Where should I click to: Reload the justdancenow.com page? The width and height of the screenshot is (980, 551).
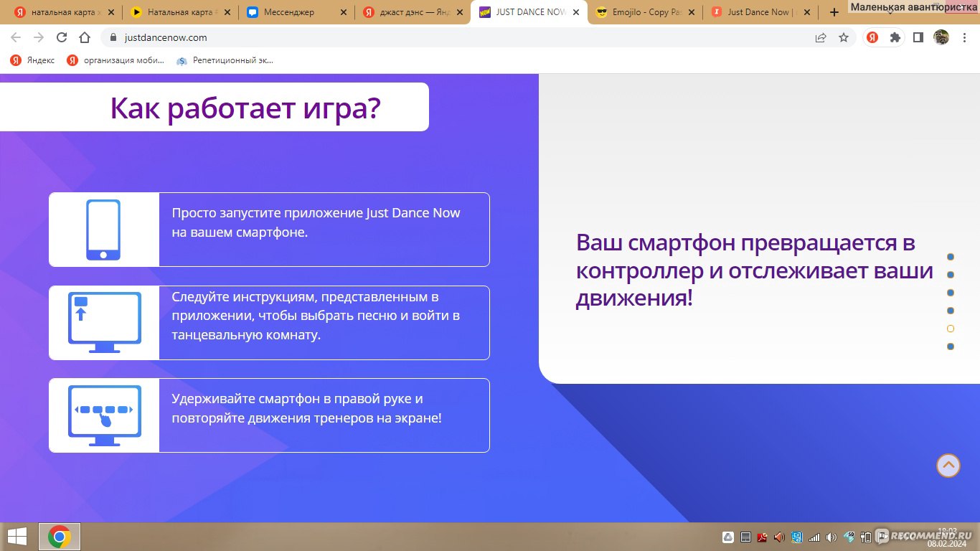[62, 37]
